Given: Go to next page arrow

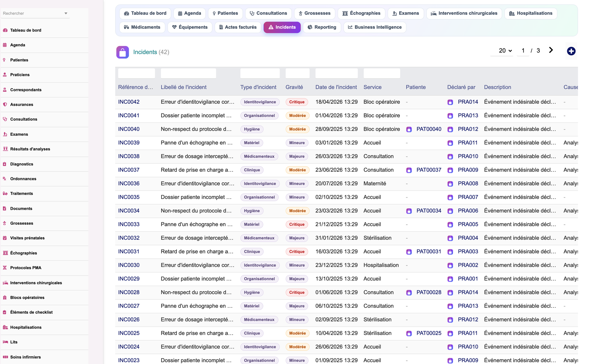Looking at the screenshot, I should tap(551, 50).
